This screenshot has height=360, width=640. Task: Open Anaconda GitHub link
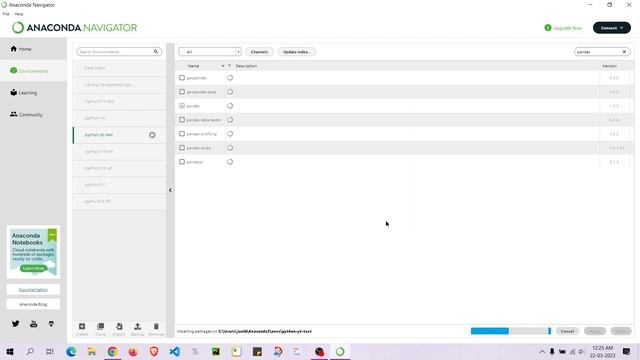[x=51, y=324]
